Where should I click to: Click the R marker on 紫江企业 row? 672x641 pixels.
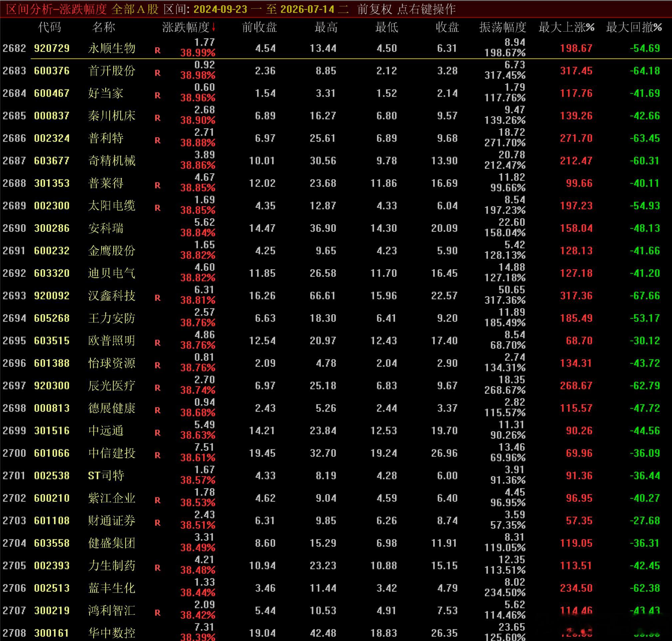tap(158, 500)
